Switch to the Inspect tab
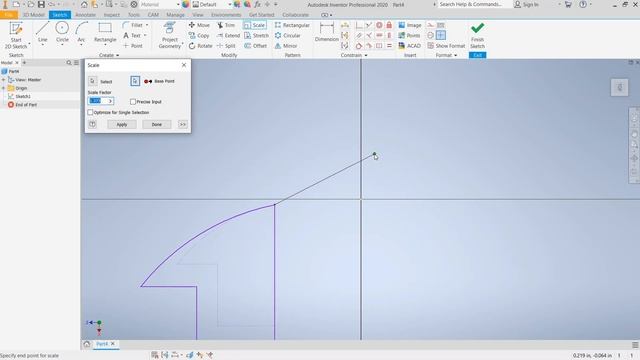This screenshot has height=360, width=640. click(111, 15)
